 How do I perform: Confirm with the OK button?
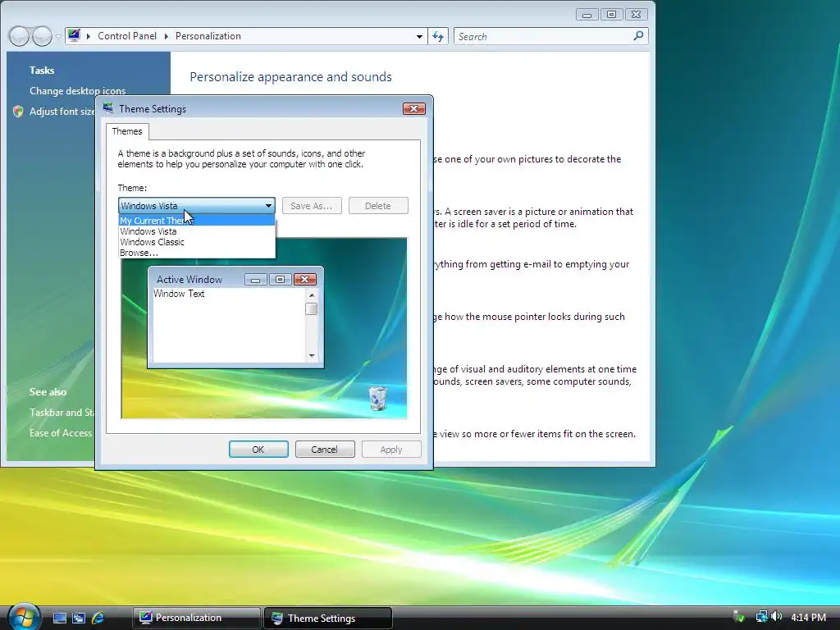[x=258, y=450]
